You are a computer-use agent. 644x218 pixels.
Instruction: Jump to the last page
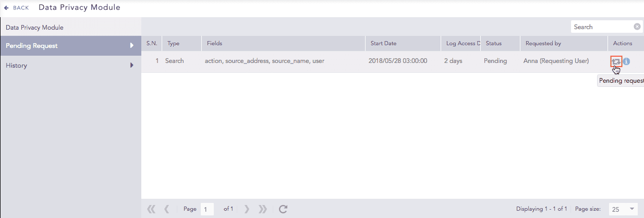click(x=263, y=209)
